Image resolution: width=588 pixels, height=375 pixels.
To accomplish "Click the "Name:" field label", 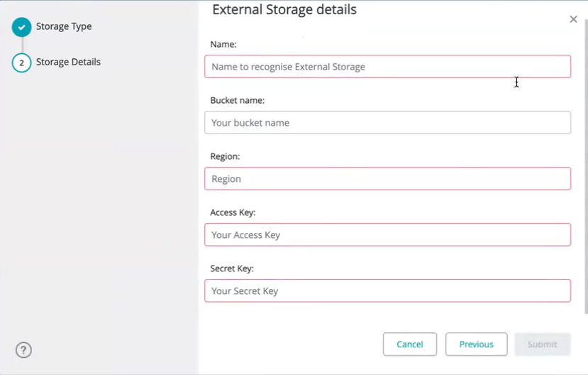I will 223,44.
